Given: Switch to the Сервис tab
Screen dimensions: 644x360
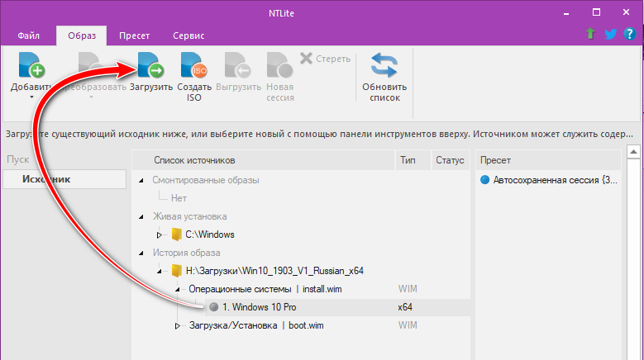Looking at the screenshot, I should (x=188, y=36).
